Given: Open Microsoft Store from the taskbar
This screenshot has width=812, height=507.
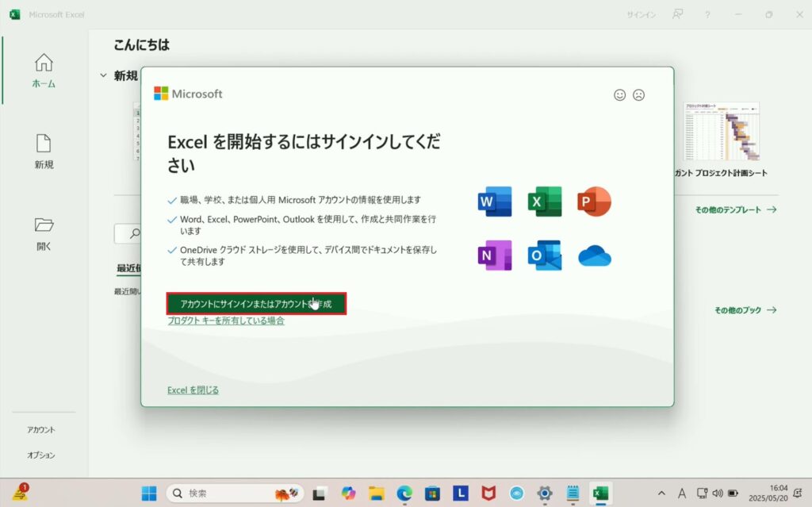Looking at the screenshot, I should click(432, 493).
